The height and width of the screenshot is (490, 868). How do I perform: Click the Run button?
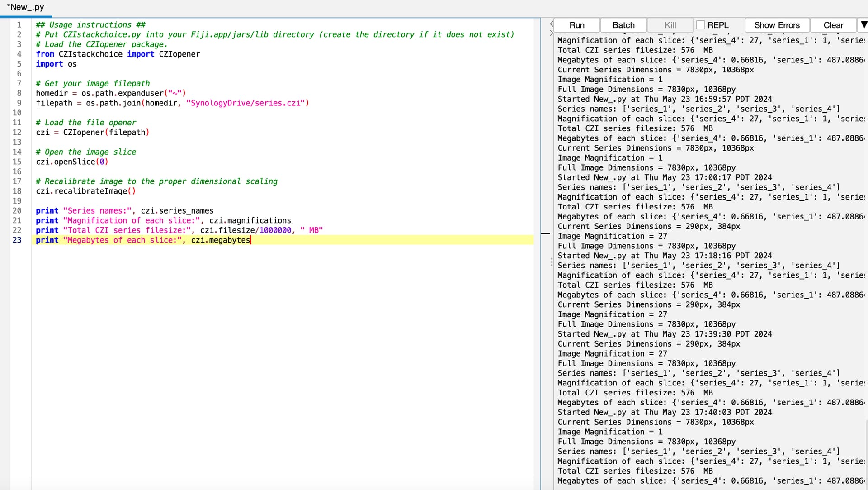[x=577, y=25]
